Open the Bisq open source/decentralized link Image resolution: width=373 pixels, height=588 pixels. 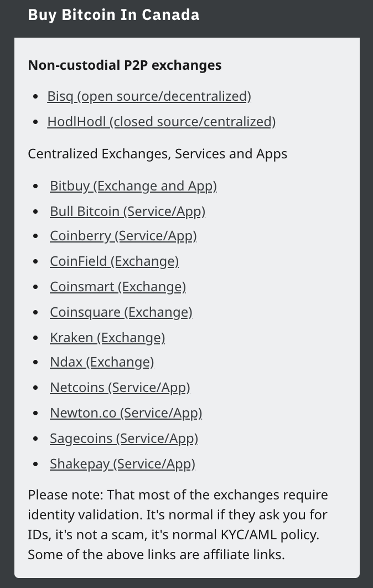point(149,96)
